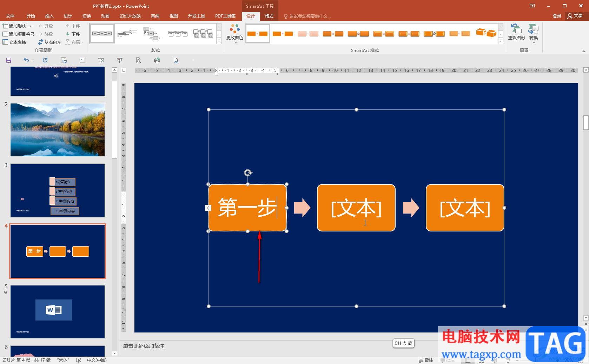589x364 pixels.
Task: Click the Reset Graphic (重设图形) icon
Action: pyautogui.click(x=516, y=32)
